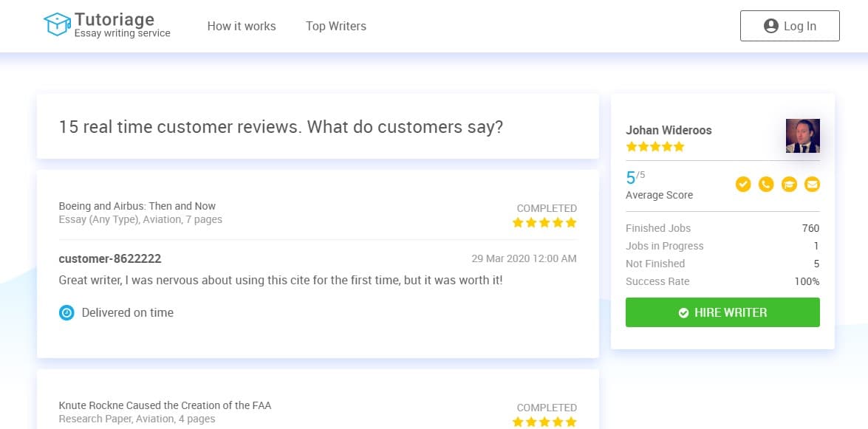Click the customer-8622222 username
868x429 pixels.
click(110, 258)
